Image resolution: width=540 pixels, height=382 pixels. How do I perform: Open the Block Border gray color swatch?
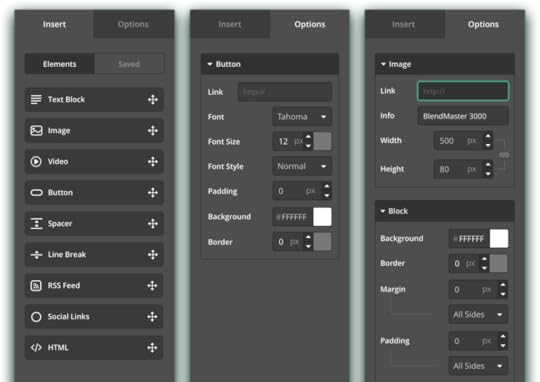click(x=499, y=264)
